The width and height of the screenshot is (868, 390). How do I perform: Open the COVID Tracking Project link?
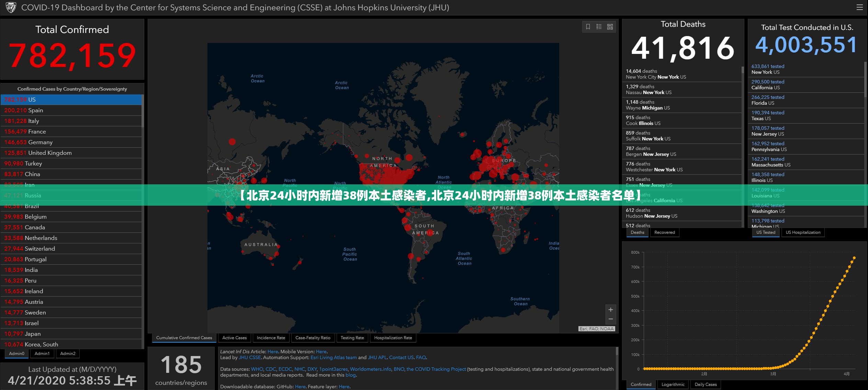[x=436, y=369]
